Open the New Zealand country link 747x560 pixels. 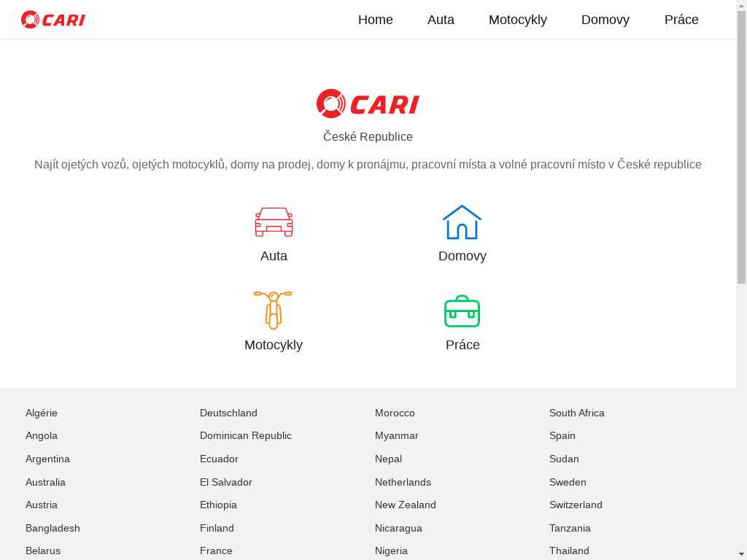406,505
